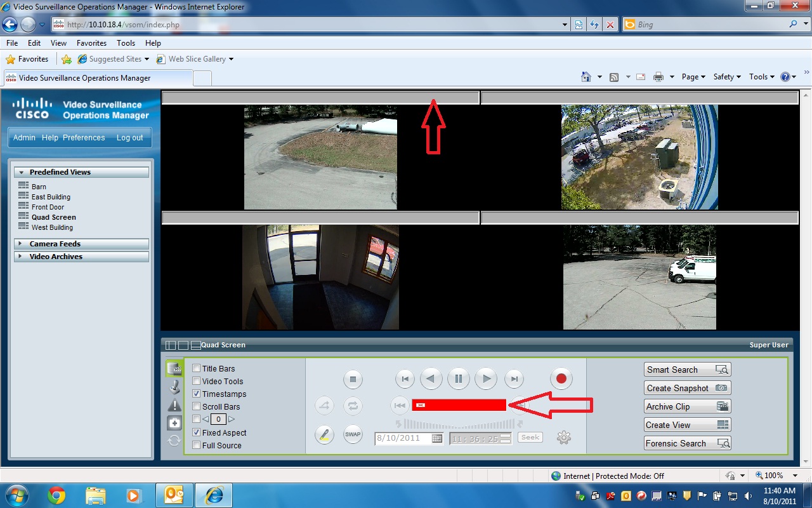
Task: Open the File menu
Action: 12,43
